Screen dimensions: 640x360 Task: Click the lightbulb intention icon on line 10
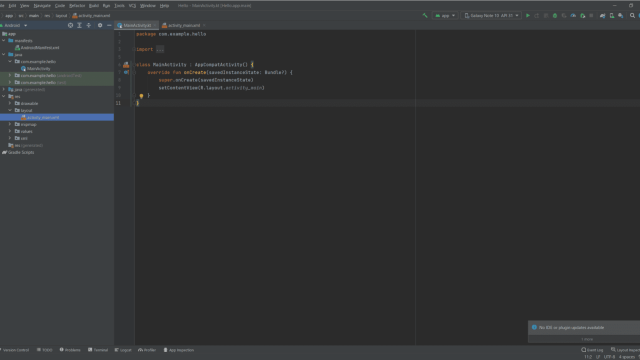[141, 96]
